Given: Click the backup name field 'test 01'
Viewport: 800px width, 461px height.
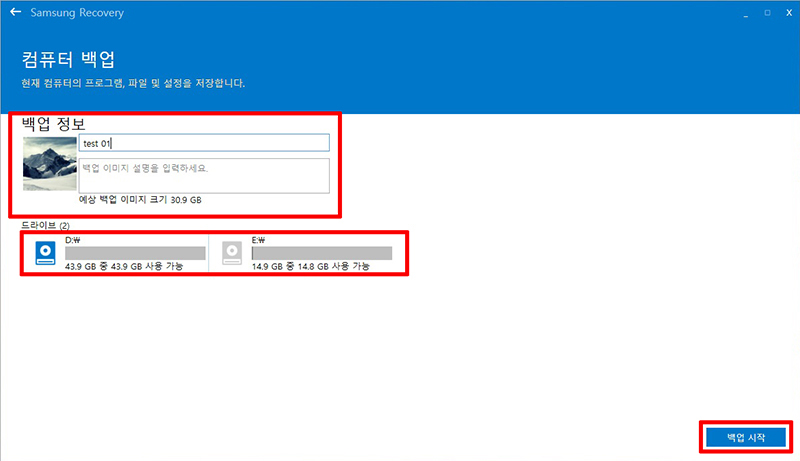Looking at the screenshot, I should click(x=204, y=143).
